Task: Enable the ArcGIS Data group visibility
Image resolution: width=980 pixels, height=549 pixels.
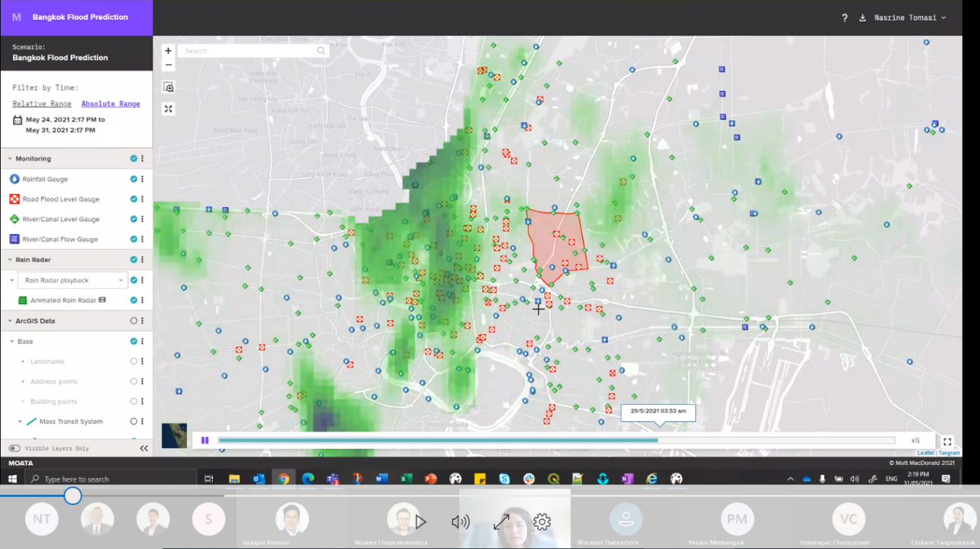Action: [133, 321]
